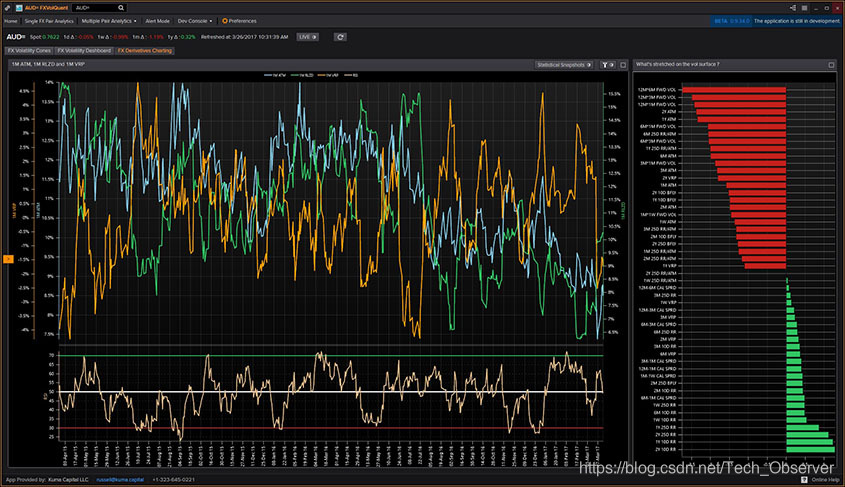Select the FX Derivatives Charting tab
The image size is (845, 487).
(144, 51)
